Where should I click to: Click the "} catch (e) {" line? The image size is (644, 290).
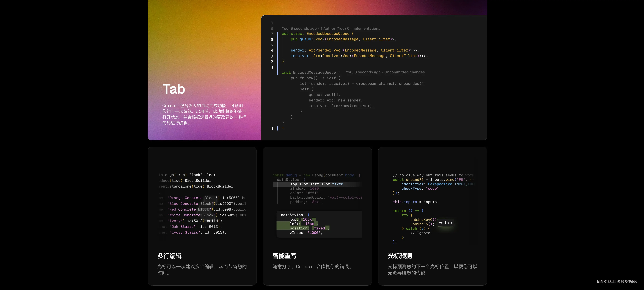point(416,229)
